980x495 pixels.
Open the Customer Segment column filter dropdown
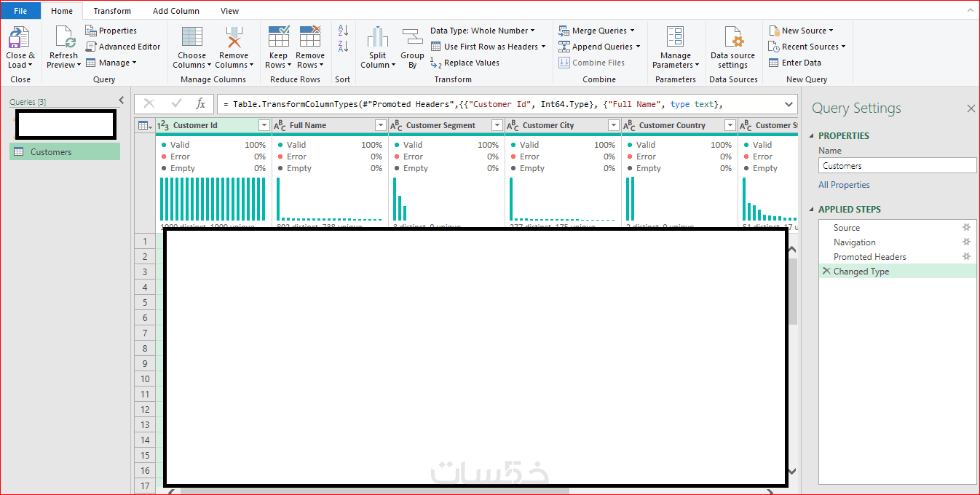tap(497, 125)
